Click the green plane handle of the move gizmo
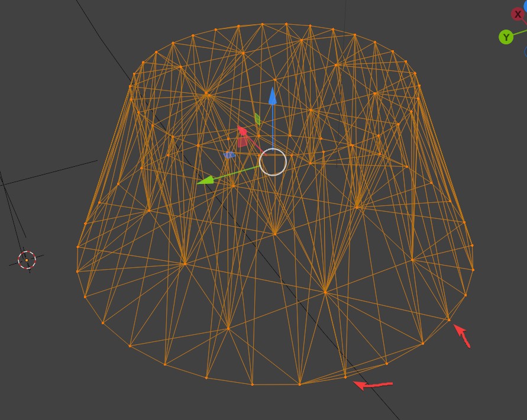 pos(257,119)
